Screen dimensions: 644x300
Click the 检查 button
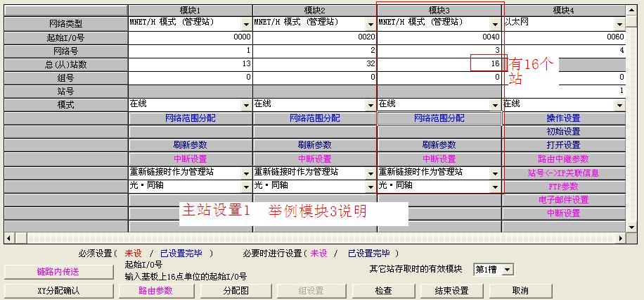click(383, 290)
